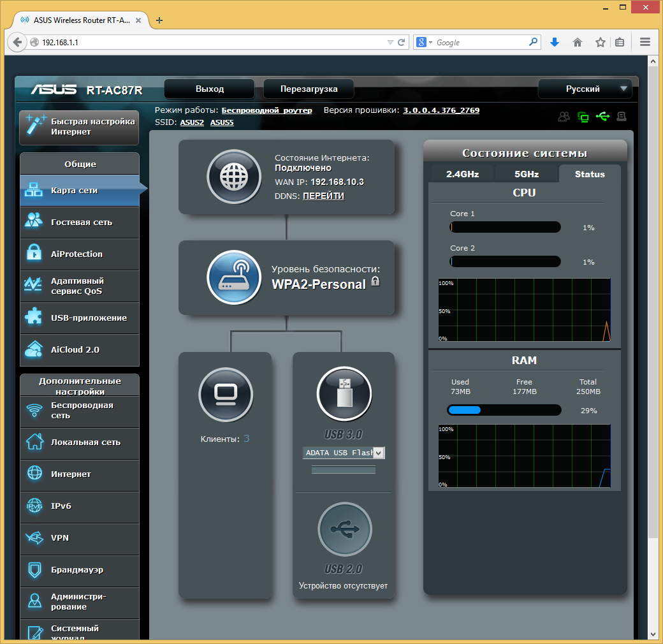Click the padlock icon beside WPA2-Personal
663x644 pixels.
tap(375, 282)
